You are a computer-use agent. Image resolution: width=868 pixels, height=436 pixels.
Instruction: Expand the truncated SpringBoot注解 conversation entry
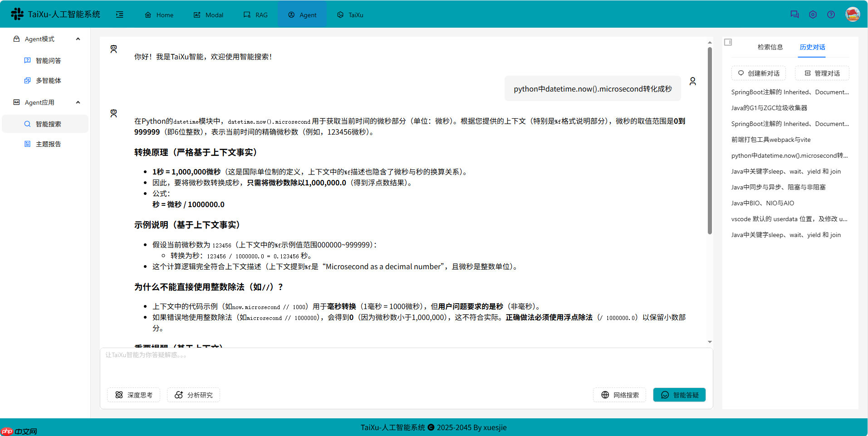pos(790,92)
